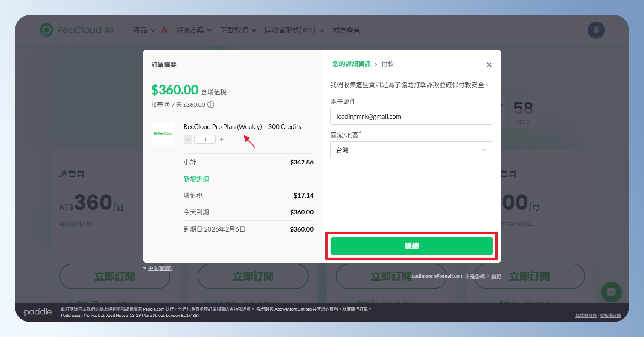Expand the 解決方案 dropdown menu
Viewport: 644px width, 337px height.
(194, 30)
